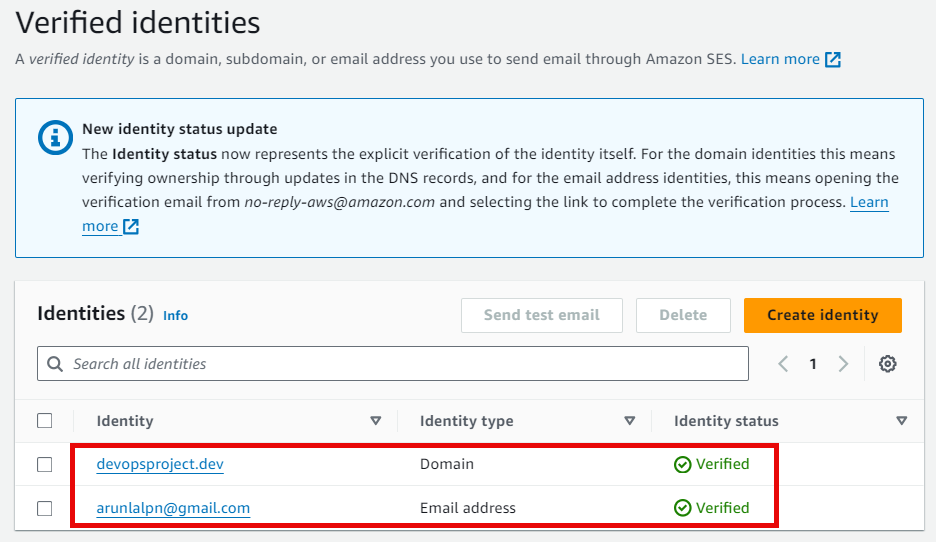Select the devopsproject.dev row checkbox
The image size is (936, 542).
[x=45, y=464]
